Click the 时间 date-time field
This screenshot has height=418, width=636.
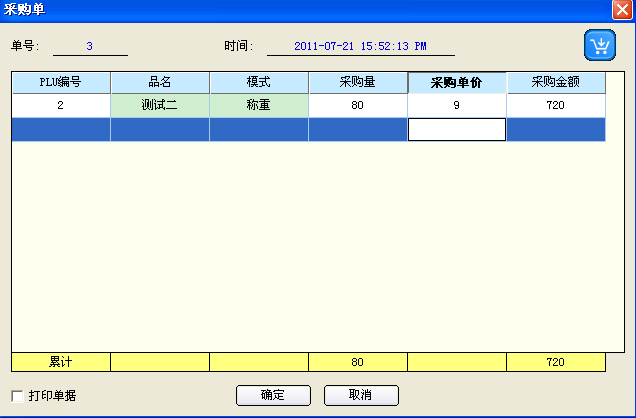coord(360,46)
